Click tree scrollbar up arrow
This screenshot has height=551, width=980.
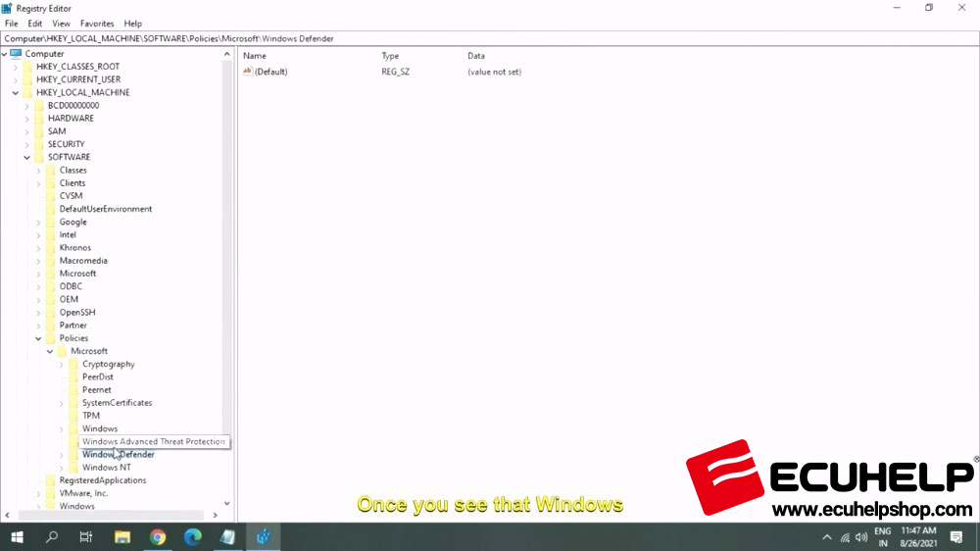pyautogui.click(x=227, y=54)
